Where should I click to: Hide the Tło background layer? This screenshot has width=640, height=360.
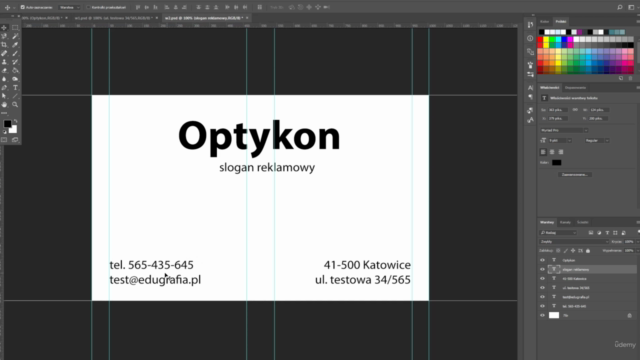(542, 315)
